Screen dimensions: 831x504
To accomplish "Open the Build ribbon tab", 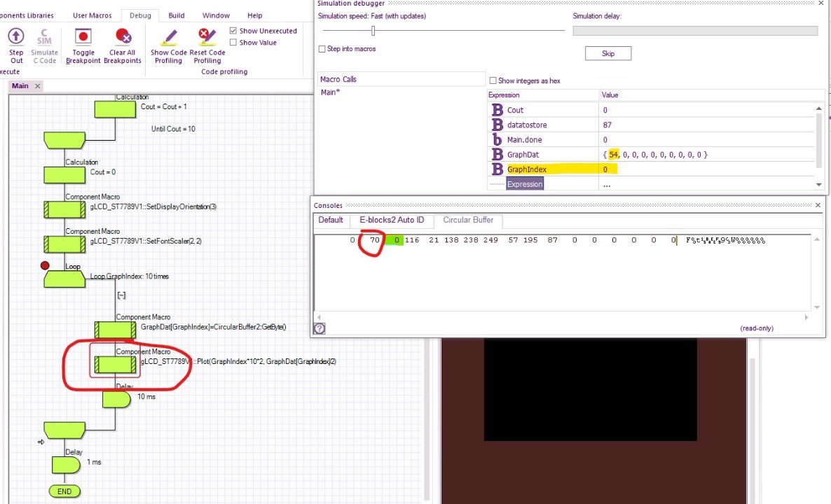I will (x=177, y=15).
